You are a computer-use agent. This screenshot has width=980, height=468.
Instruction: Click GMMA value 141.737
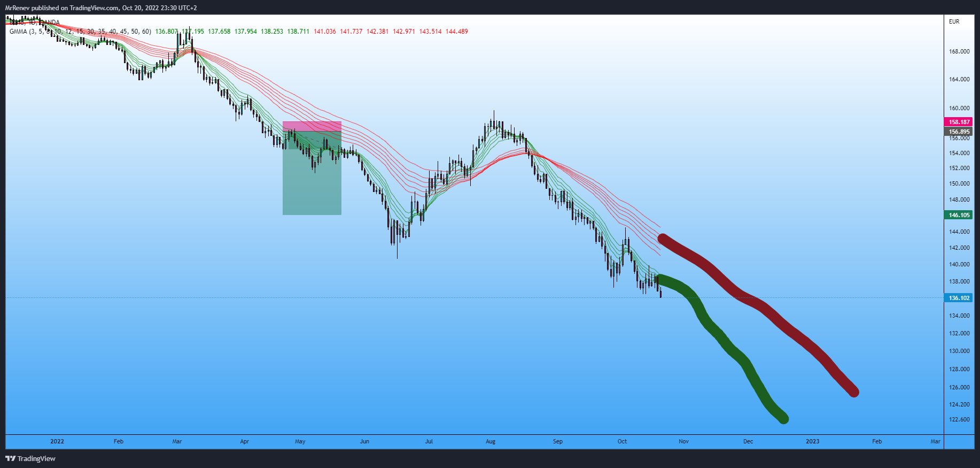(x=351, y=32)
